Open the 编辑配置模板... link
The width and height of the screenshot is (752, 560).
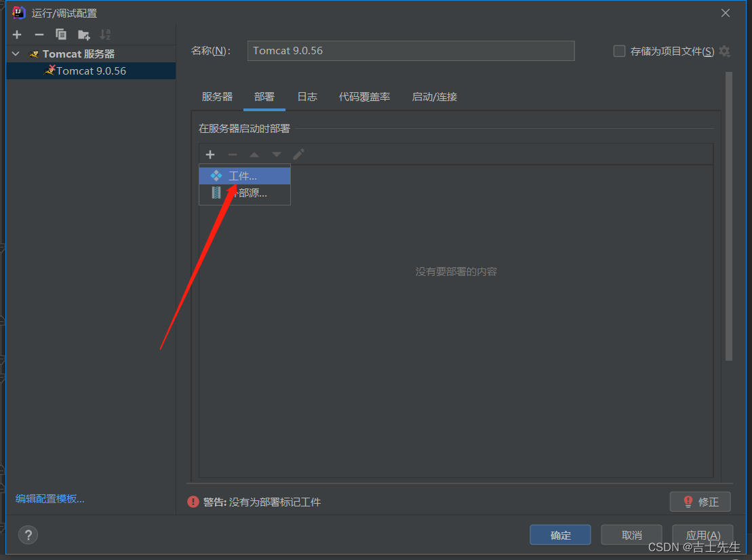[x=50, y=498]
